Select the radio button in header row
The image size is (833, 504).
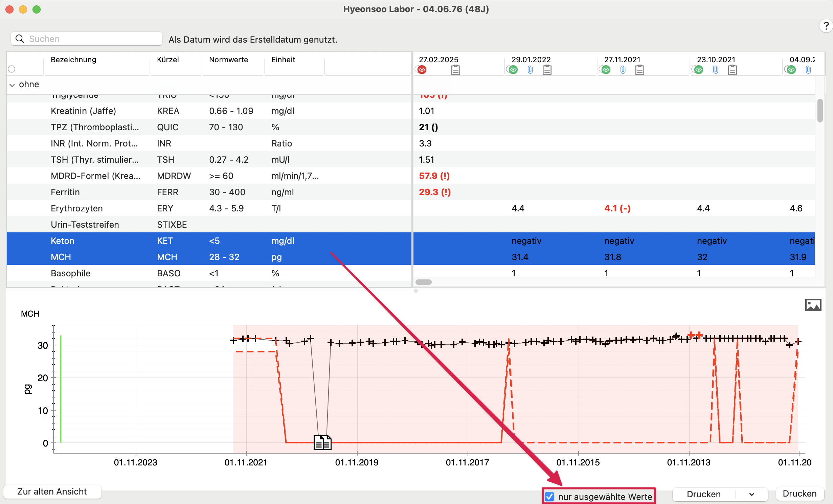[x=12, y=69]
